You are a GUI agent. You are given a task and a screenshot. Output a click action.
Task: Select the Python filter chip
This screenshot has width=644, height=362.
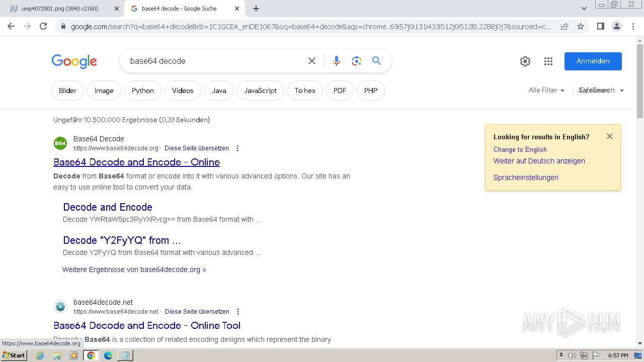click(x=143, y=90)
